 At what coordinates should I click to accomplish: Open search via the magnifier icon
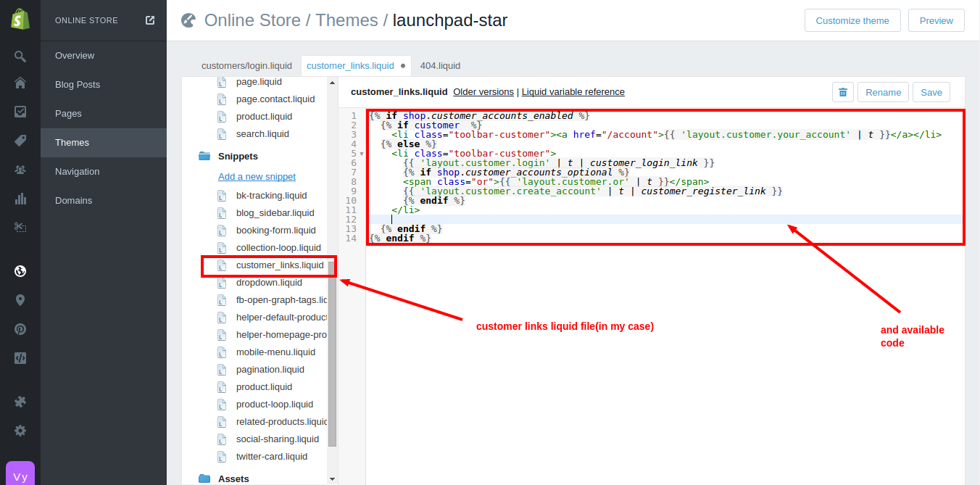pos(20,57)
